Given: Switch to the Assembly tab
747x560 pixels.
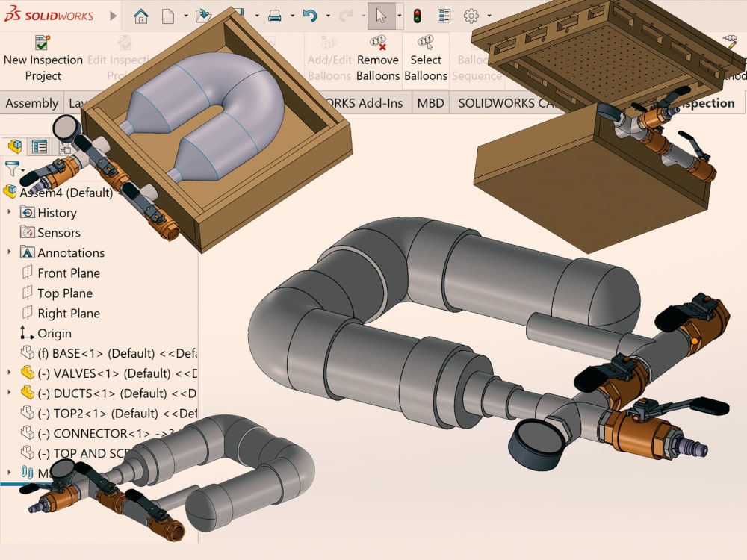Looking at the screenshot, I should tap(32, 103).
